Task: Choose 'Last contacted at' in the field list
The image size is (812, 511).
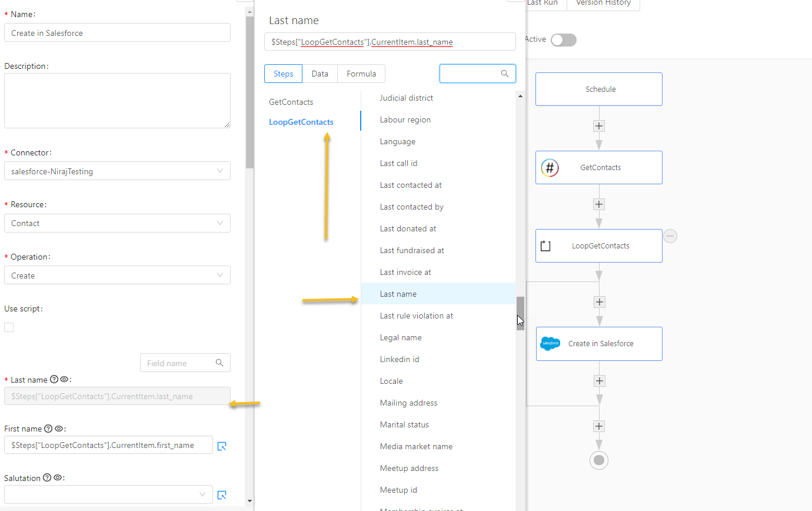Action: pos(438,185)
